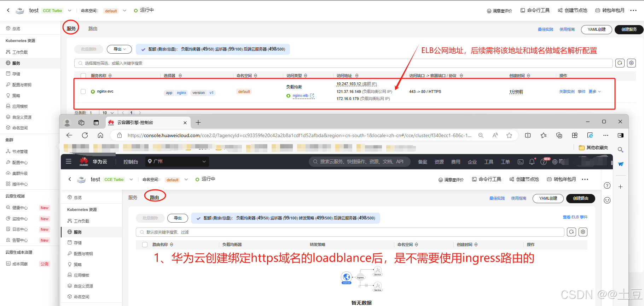Open 存储 in front window sidebar
The height and width of the screenshot is (306, 644).
tap(78, 243)
